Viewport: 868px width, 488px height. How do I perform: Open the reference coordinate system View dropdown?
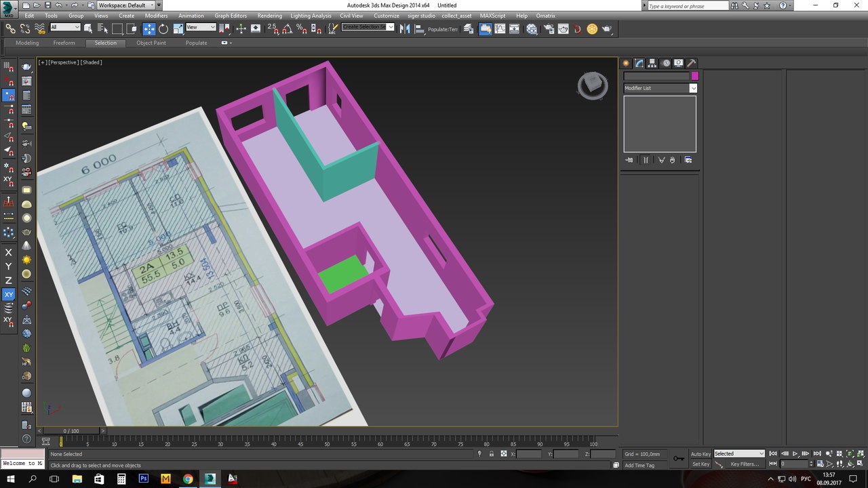click(x=201, y=28)
